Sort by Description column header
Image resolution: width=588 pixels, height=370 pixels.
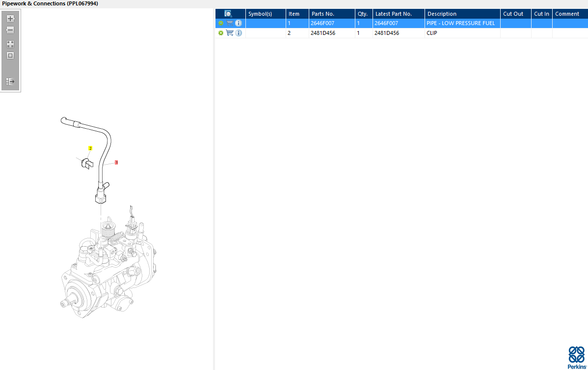coord(462,14)
